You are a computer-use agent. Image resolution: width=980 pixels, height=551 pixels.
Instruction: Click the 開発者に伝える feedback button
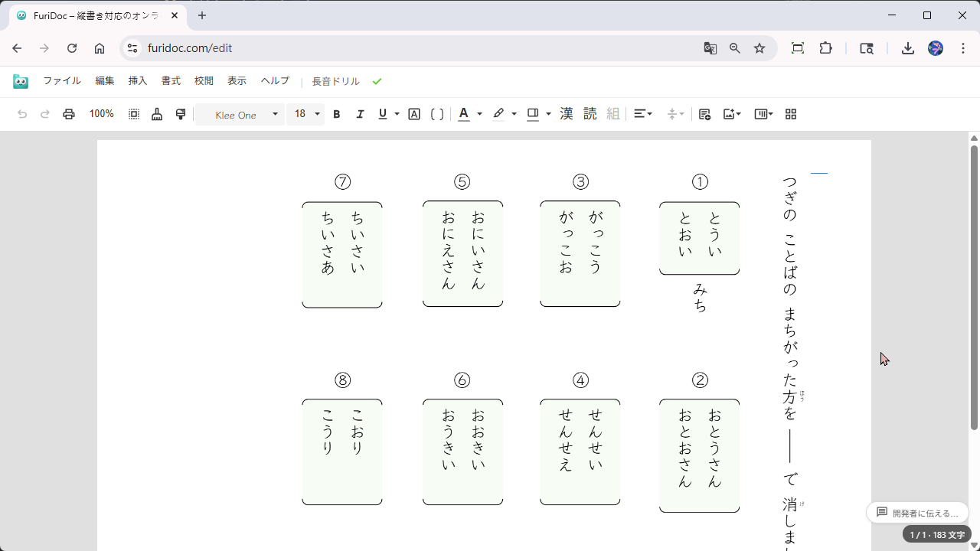(918, 513)
